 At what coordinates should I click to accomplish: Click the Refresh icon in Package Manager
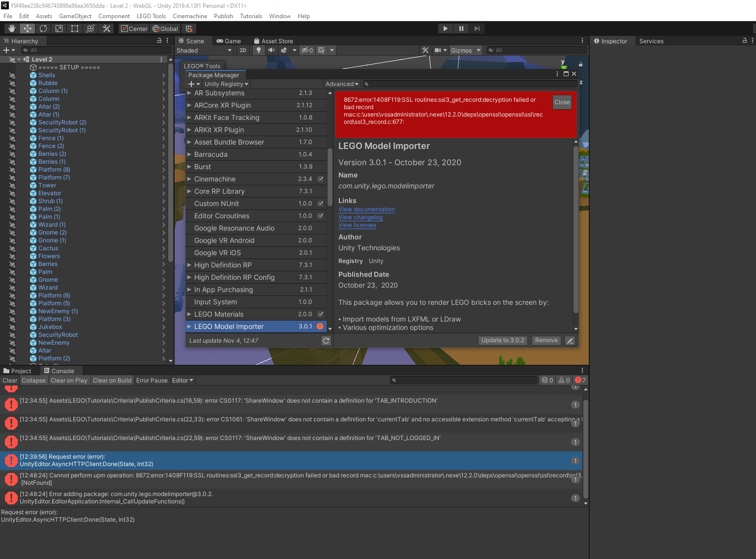pyautogui.click(x=326, y=340)
